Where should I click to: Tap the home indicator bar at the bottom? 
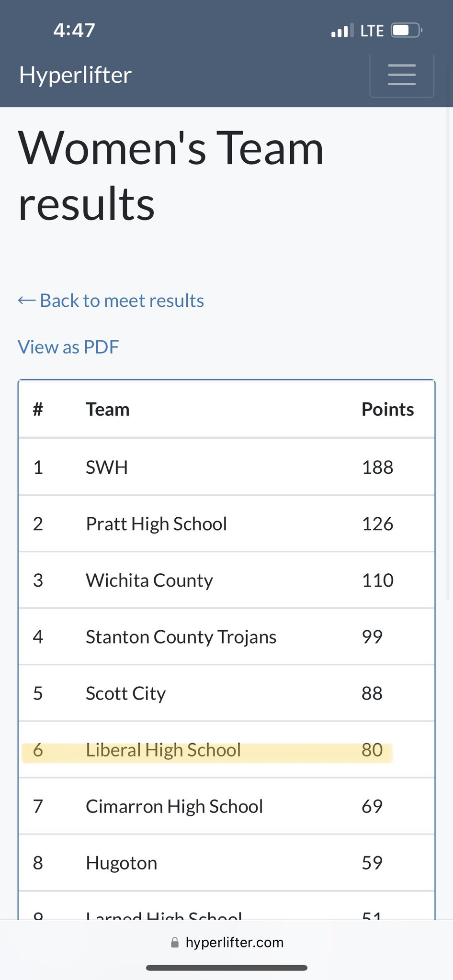click(226, 968)
